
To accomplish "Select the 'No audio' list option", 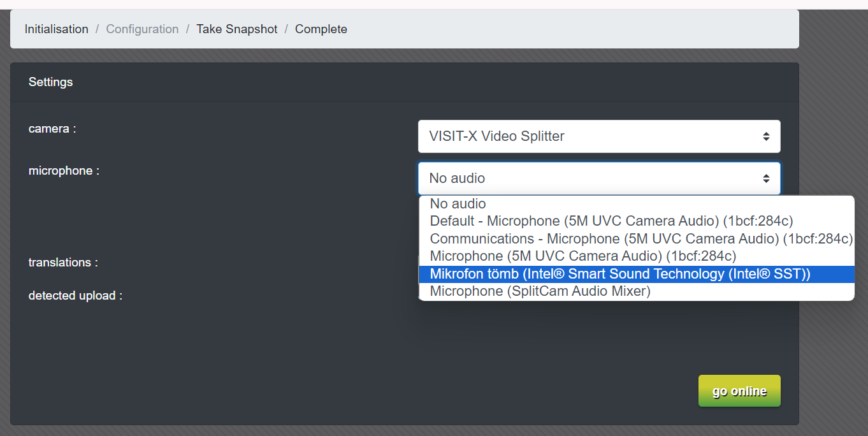I will click(x=637, y=204).
